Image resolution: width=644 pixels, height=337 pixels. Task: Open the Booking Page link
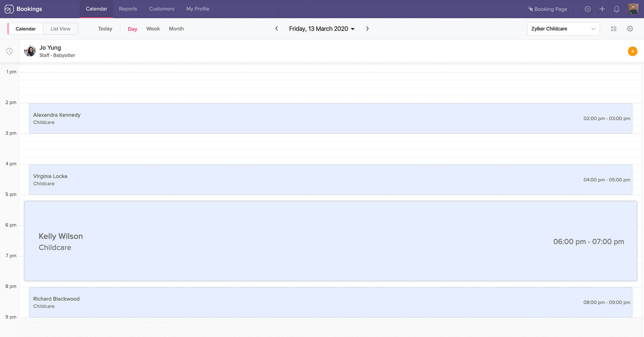(547, 9)
